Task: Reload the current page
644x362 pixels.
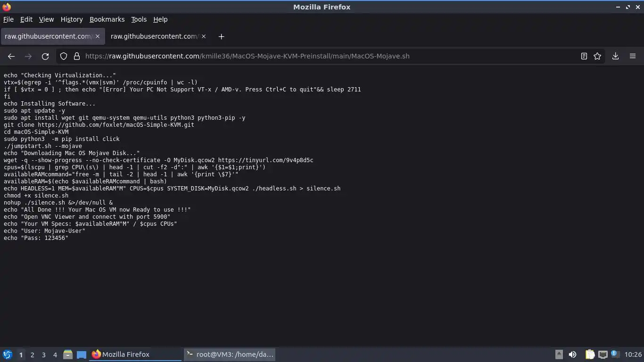Action: pos(45,56)
